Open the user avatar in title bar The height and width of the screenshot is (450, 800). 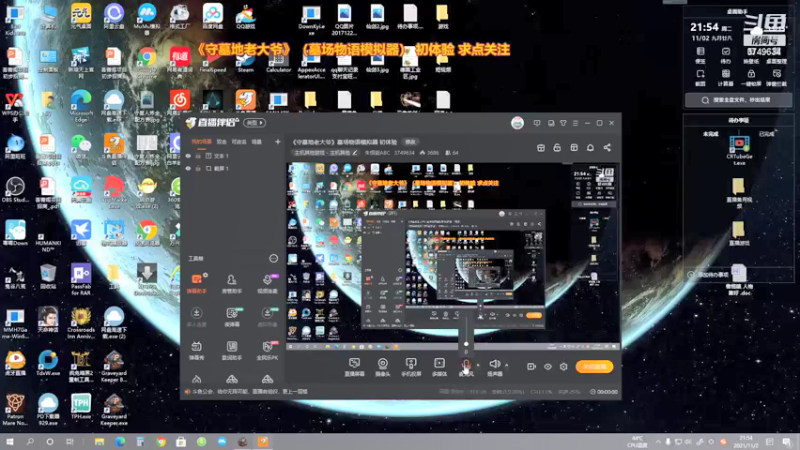[x=517, y=123]
